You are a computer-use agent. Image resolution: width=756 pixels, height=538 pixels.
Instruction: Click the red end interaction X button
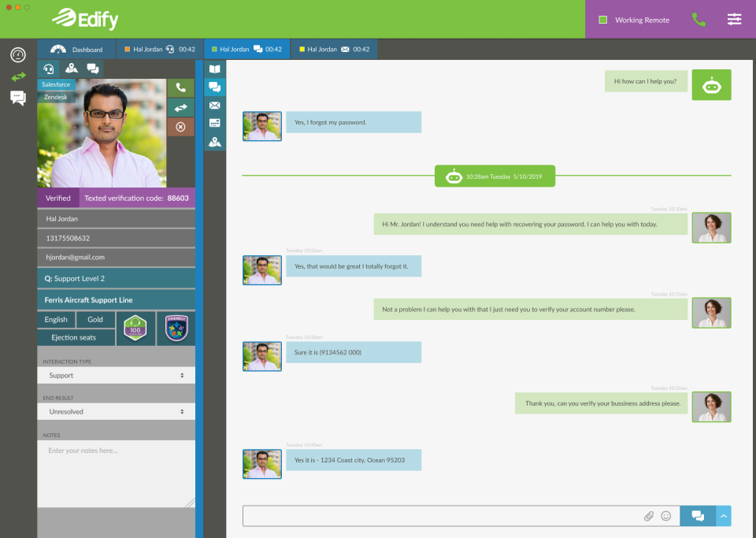click(181, 127)
